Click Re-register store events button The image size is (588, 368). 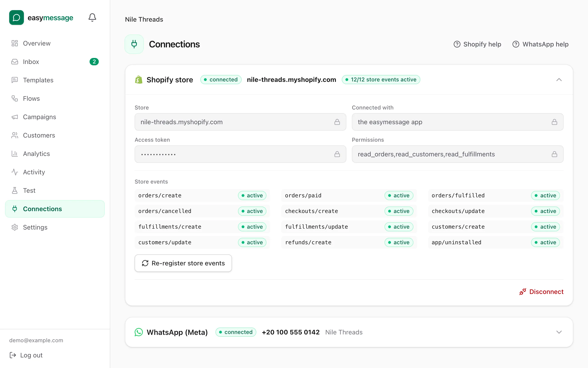[x=183, y=263]
